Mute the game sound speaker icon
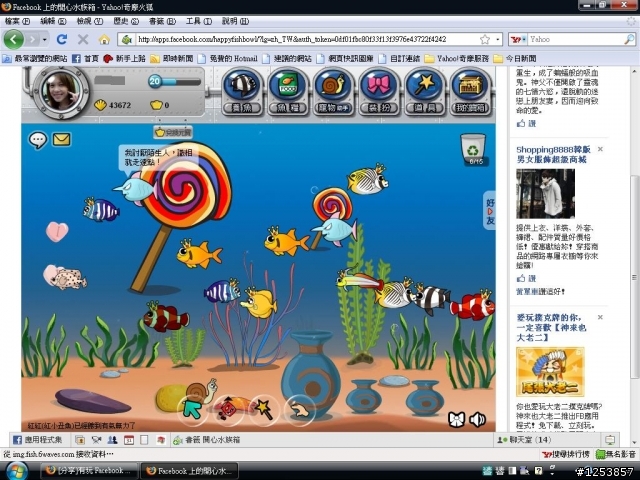The height and width of the screenshot is (480, 640). (x=478, y=419)
